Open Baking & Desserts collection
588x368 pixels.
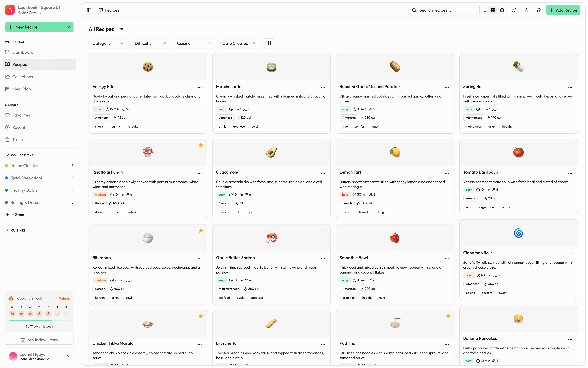coord(39,203)
